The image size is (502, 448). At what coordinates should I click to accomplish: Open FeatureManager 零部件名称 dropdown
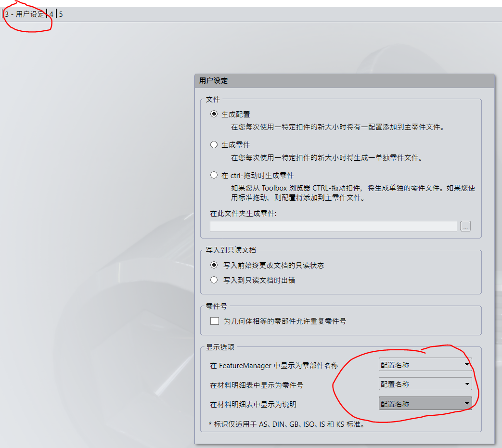pyautogui.click(x=425, y=365)
